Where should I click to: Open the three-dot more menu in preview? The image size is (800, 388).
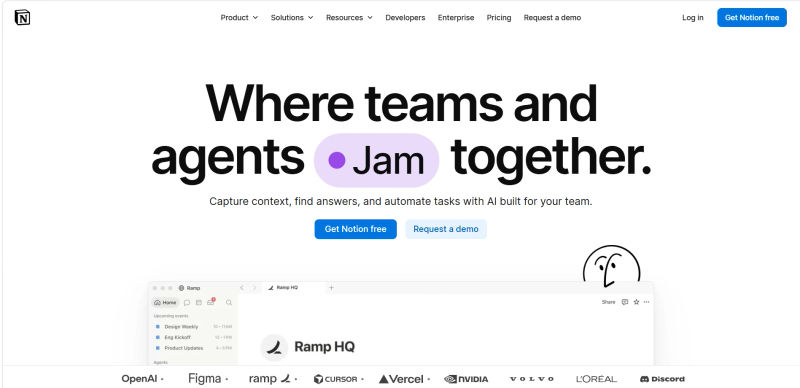click(646, 302)
